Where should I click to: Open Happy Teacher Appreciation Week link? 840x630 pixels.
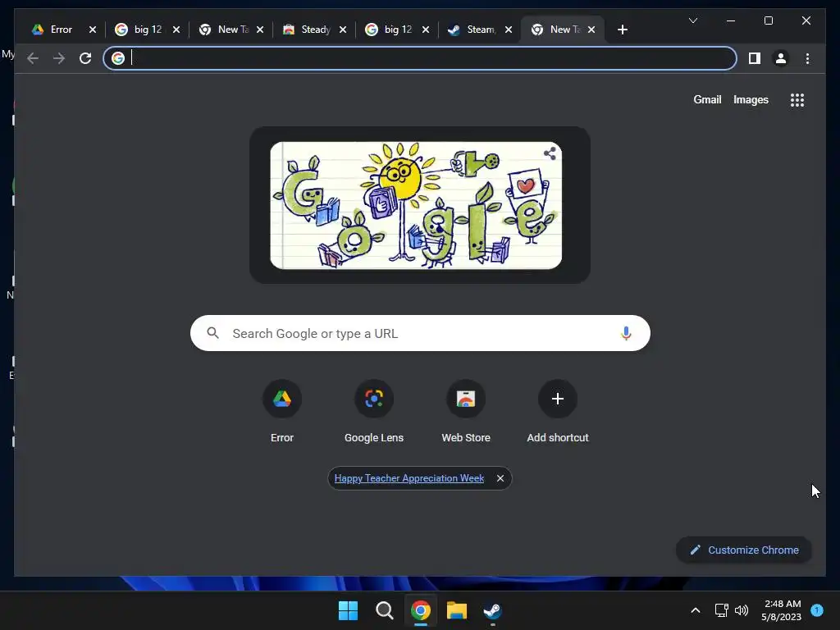click(409, 478)
